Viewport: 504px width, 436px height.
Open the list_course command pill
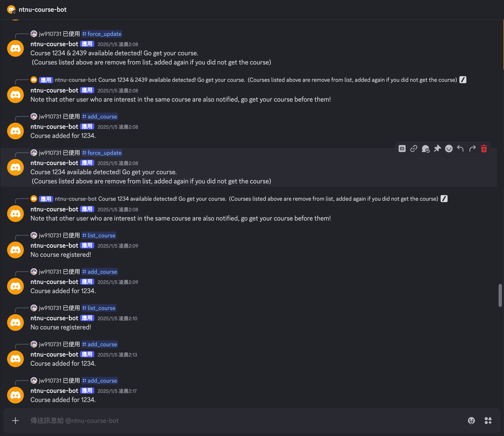[101, 235]
